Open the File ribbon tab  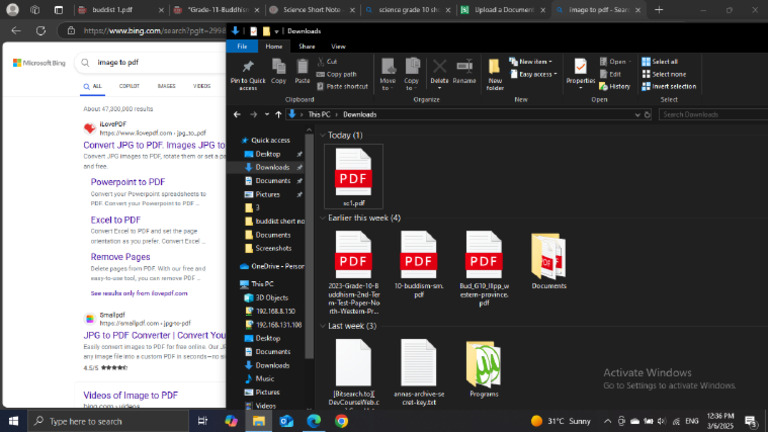[x=242, y=47]
